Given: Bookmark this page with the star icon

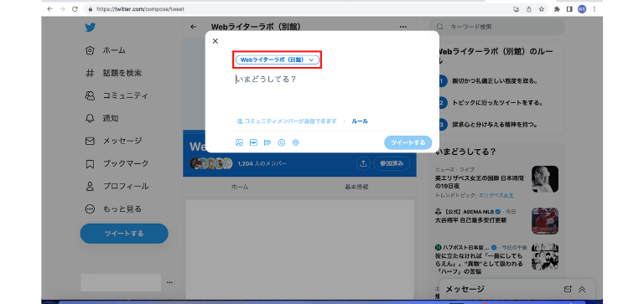Looking at the screenshot, I should [x=542, y=9].
